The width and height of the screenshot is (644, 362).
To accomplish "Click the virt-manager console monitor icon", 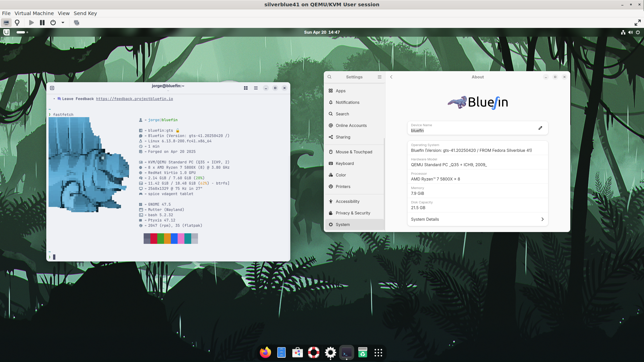I will tap(6, 23).
